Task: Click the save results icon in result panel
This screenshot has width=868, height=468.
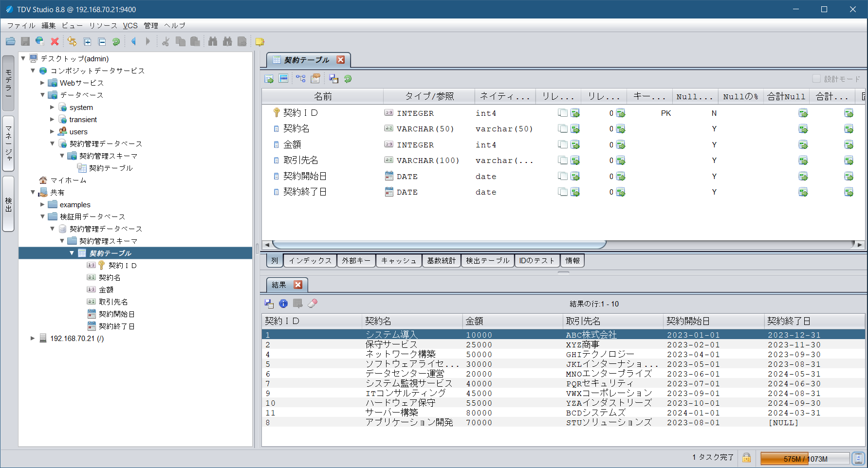Action: click(x=269, y=304)
